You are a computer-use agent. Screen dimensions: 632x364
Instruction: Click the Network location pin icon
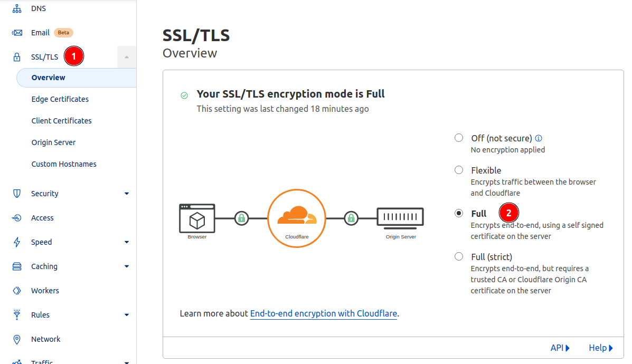pos(17,339)
